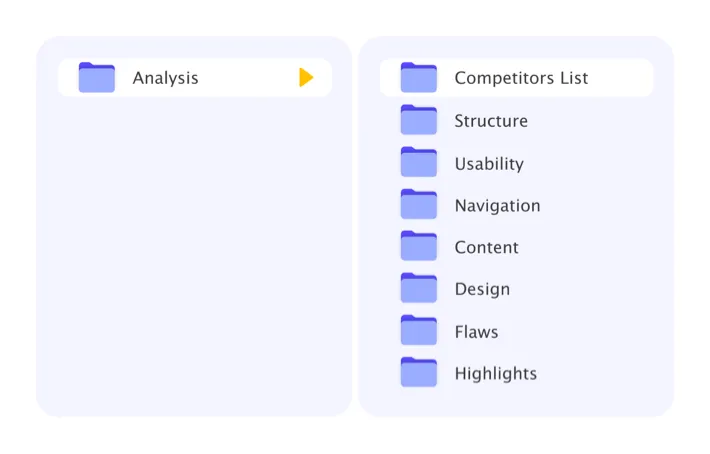The image size is (710, 454).
Task: Expand the Analysis folder yellow arrow
Action: click(x=306, y=78)
